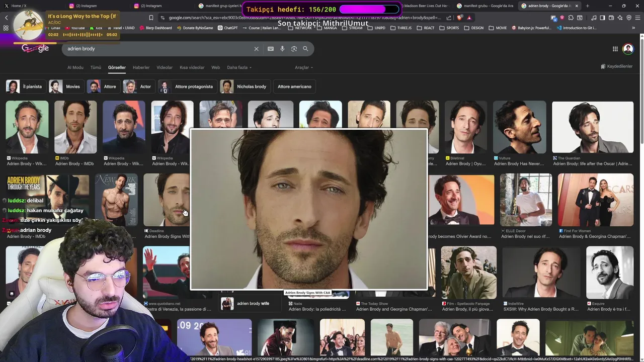
Task: Open the ChatGPT bookmark
Action: click(x=228, y=28)
